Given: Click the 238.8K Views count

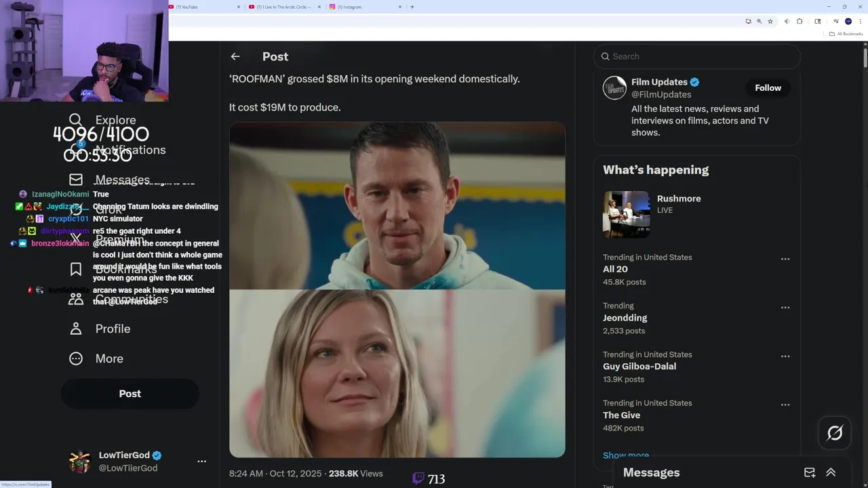Looking at the screenshot, I should point(356,474).
